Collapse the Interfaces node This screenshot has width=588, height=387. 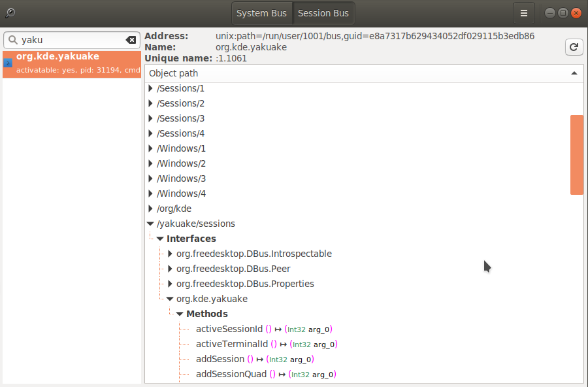160,239
